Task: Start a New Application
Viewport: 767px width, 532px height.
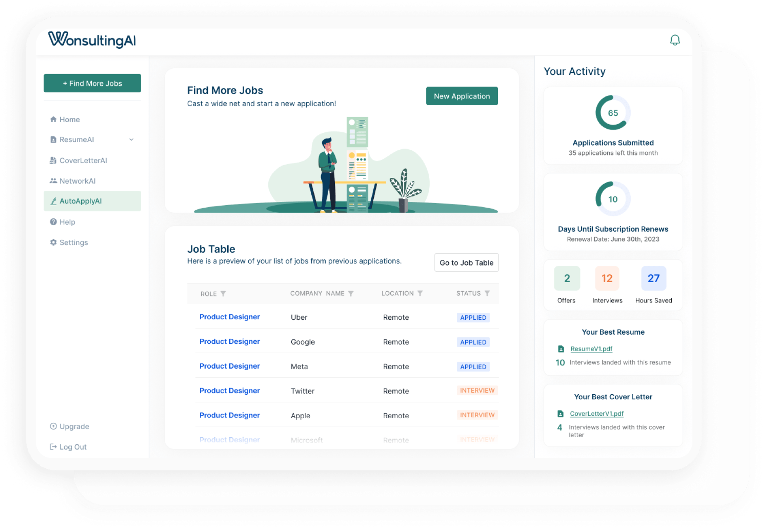Action: (x=462, y=96)
